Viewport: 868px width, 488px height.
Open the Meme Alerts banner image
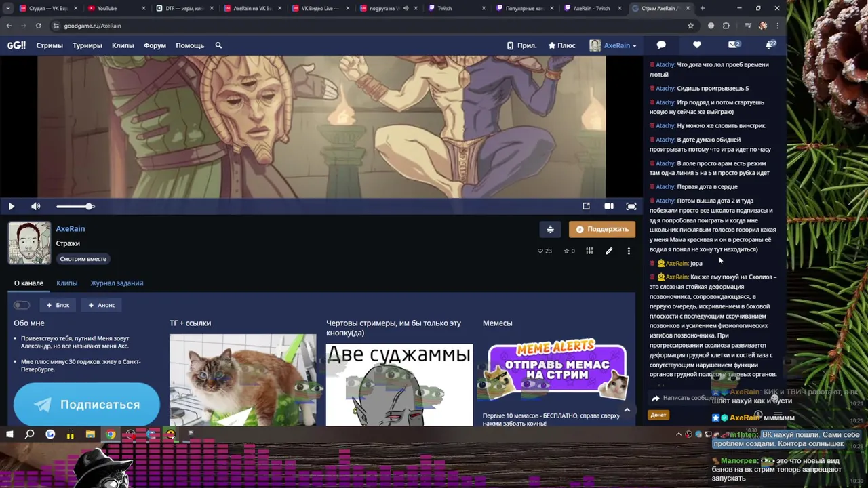pos(557,371)
